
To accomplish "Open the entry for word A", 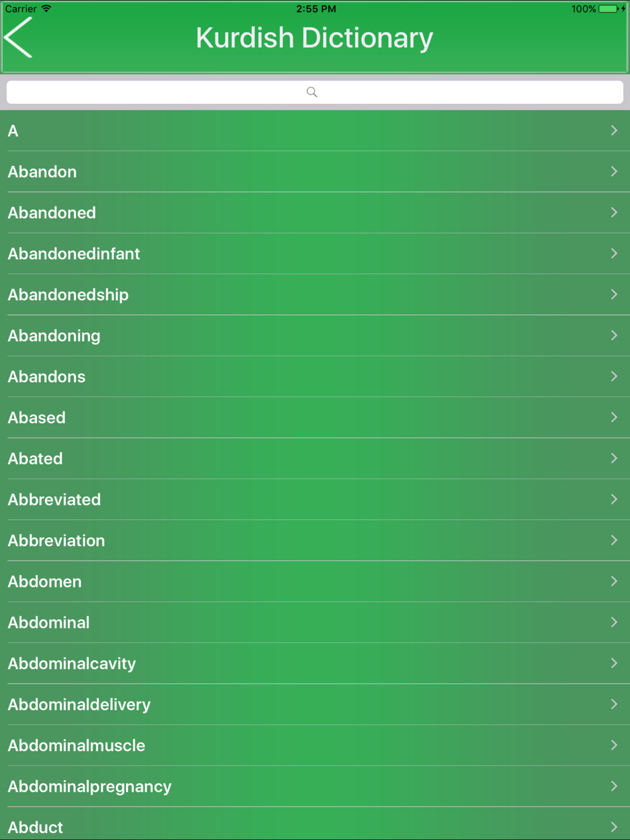I will (315, 131).
